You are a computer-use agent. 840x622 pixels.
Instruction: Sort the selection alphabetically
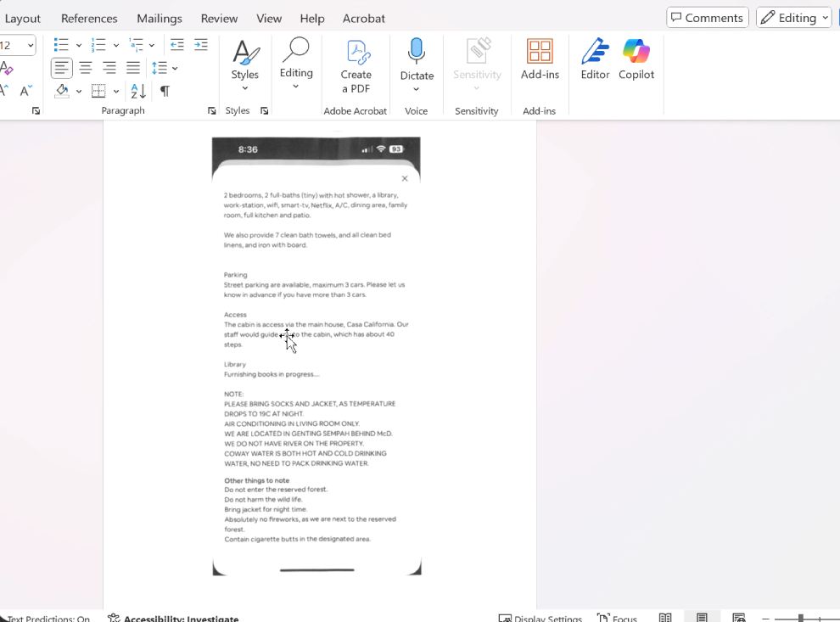(x=138, y=91)
